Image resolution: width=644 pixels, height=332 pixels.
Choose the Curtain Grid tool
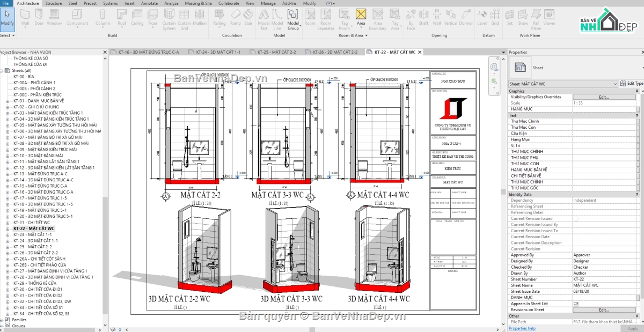[184, 20]
